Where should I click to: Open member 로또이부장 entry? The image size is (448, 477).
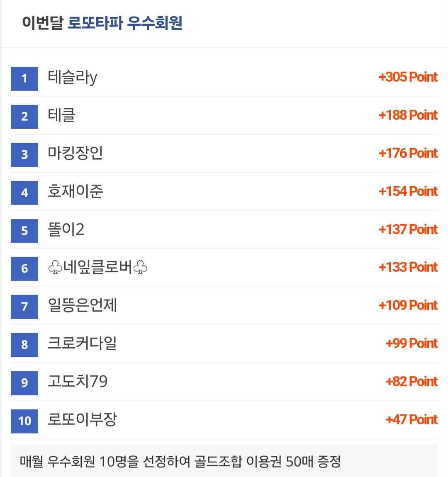point(82,419)
